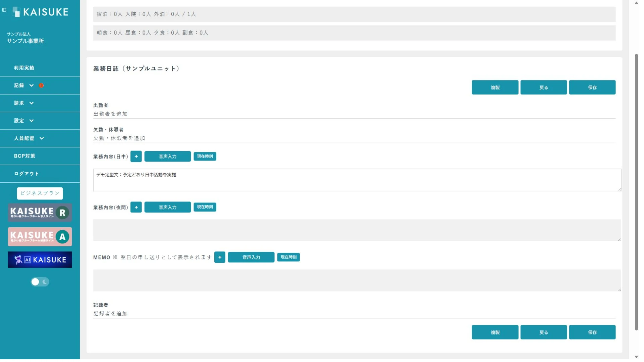Image resolution: width=644 pixels, height=362 pixels.
Task: Click the top 保存 button
Action: (x=592, y=87)
